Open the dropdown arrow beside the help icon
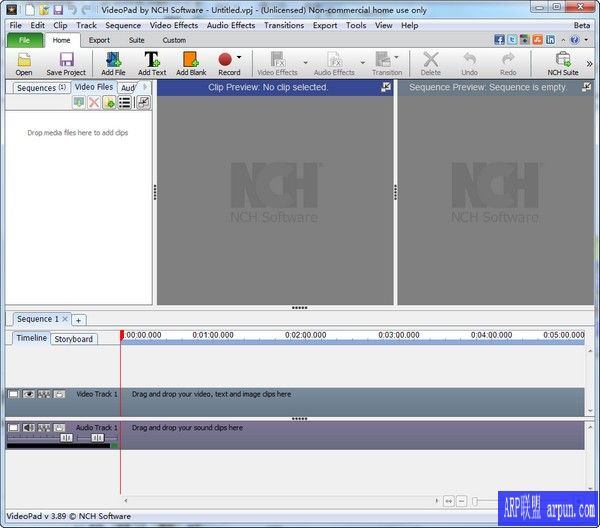 pyautogui.click(x=586, y=40)
